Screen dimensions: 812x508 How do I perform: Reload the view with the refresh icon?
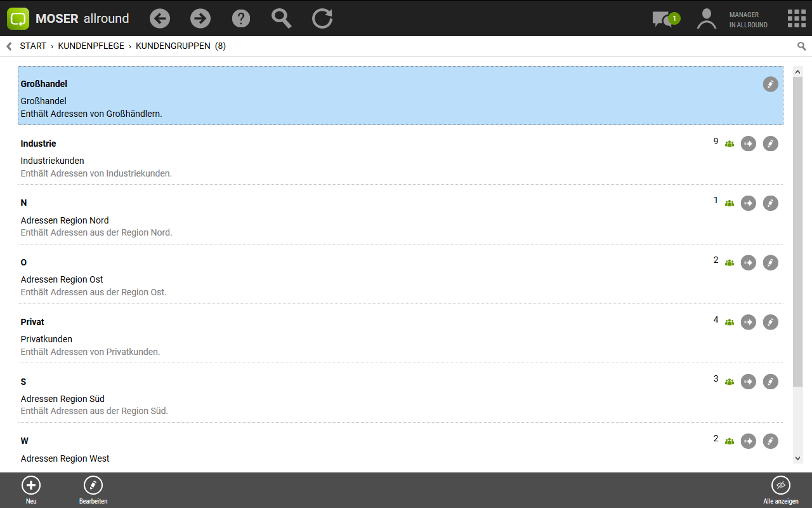click(x=322, y=18)
